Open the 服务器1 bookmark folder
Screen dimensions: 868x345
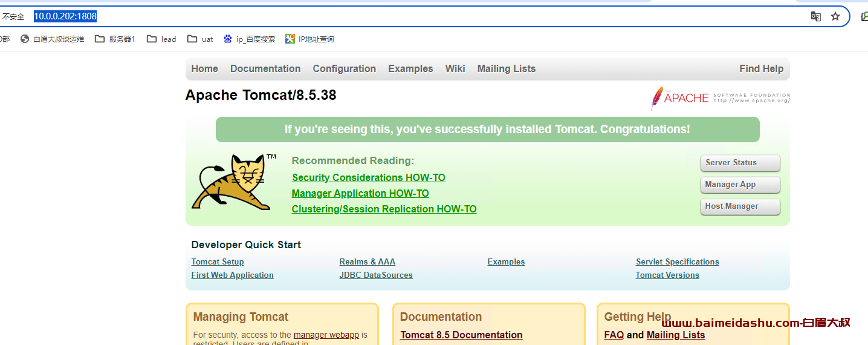click(x=115, y=39)
